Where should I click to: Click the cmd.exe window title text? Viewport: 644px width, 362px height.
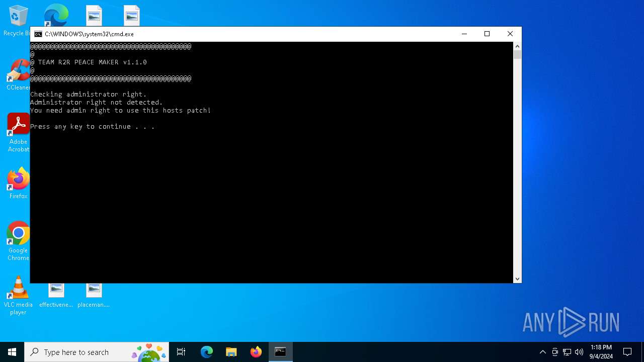(x=89, y=34)
